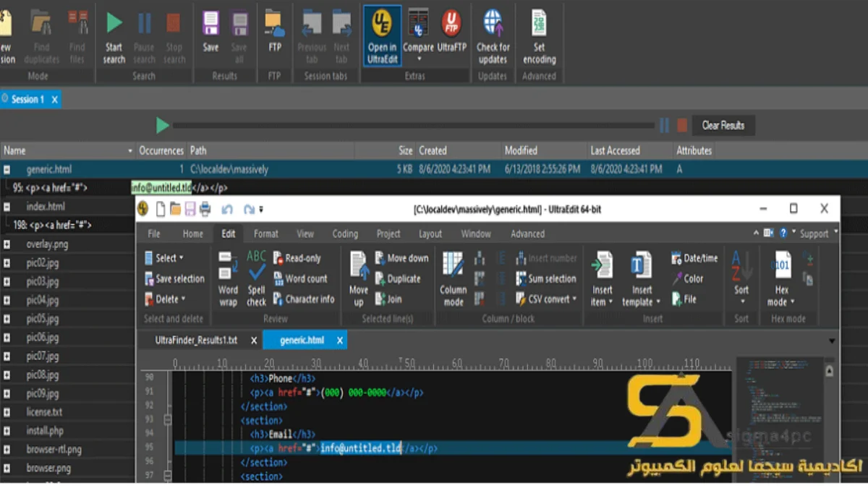
Task: Toggle Word wrap in UltraEdit
Action: click(228, 278)
